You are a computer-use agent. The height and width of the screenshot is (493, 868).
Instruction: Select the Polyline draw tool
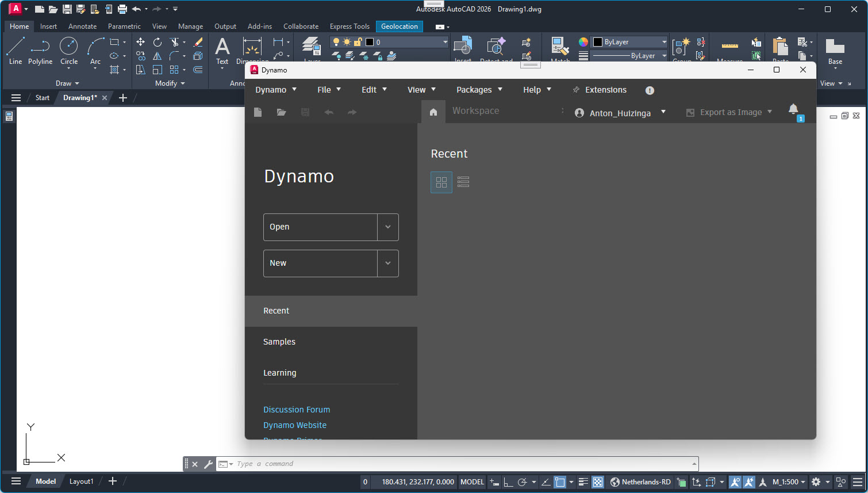pos(40,51)
